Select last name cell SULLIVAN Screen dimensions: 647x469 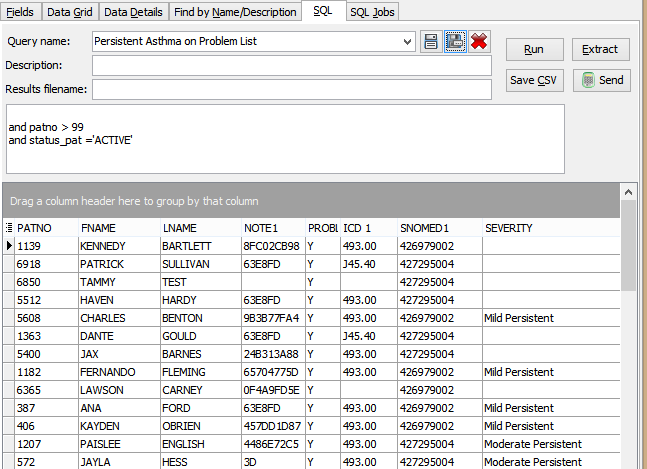201,264
